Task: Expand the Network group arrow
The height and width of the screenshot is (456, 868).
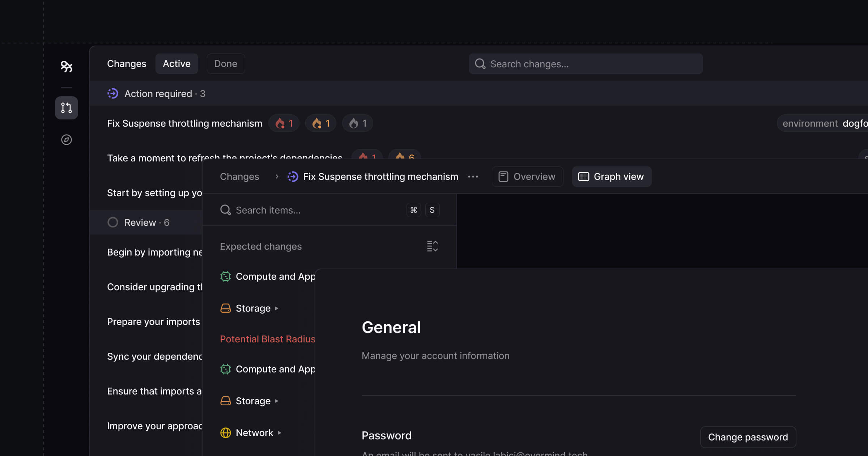Action: (x=280, y=433)
